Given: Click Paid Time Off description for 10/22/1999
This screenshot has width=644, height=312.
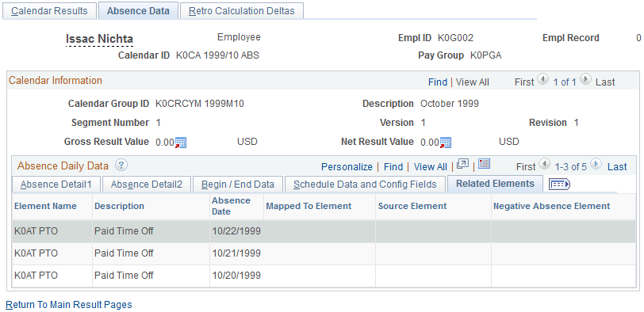Looking at the screenshot, I should pyautogui.click(x=124, y=231).
